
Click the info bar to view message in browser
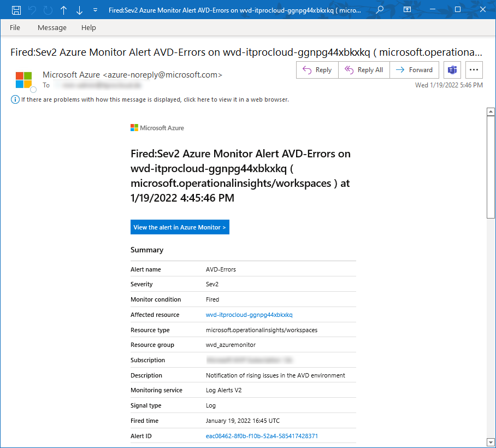[155, 99]
